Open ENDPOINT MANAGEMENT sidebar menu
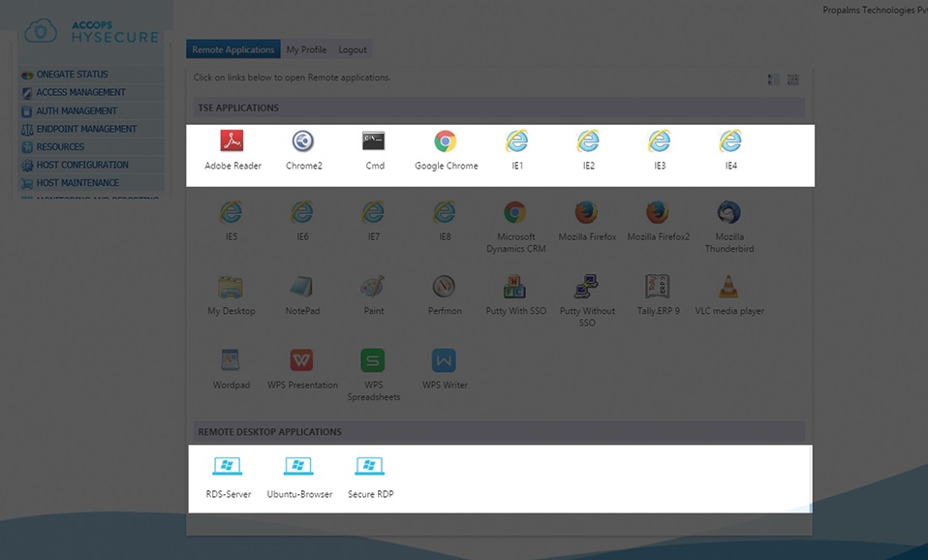This screenshot has width=928, height=560. (91, 129)
